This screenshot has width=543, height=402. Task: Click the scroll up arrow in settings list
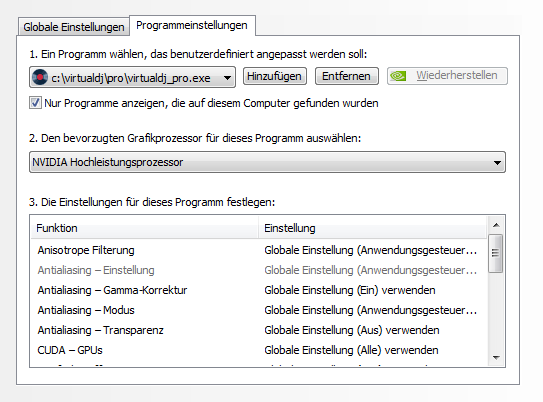point(496,225)
